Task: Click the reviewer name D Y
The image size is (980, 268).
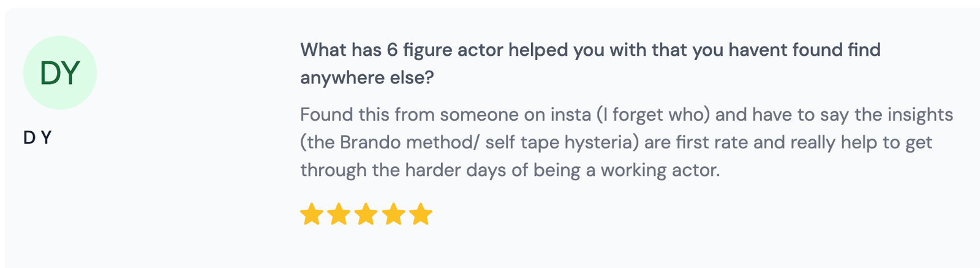Action: coord(37,138)
